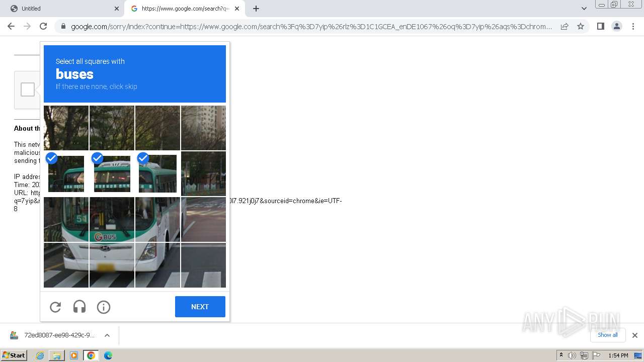Bookmark this page with star
The width and height of the screenshot is (644, 362).
[581, 26]
